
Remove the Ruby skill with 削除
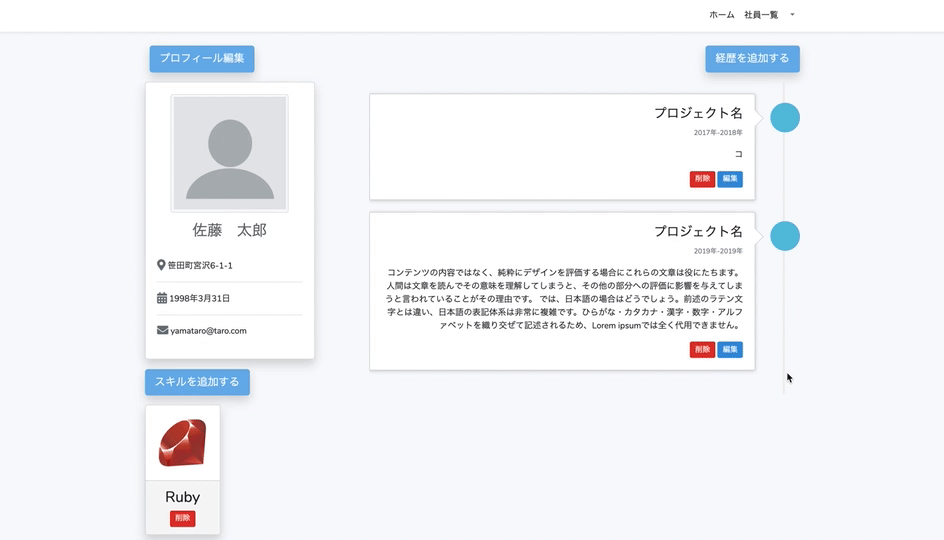(x=182, y=518)
